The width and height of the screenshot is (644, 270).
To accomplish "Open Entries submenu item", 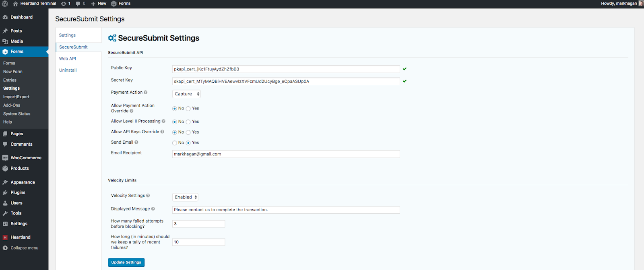I will click(x=10, y=80).
